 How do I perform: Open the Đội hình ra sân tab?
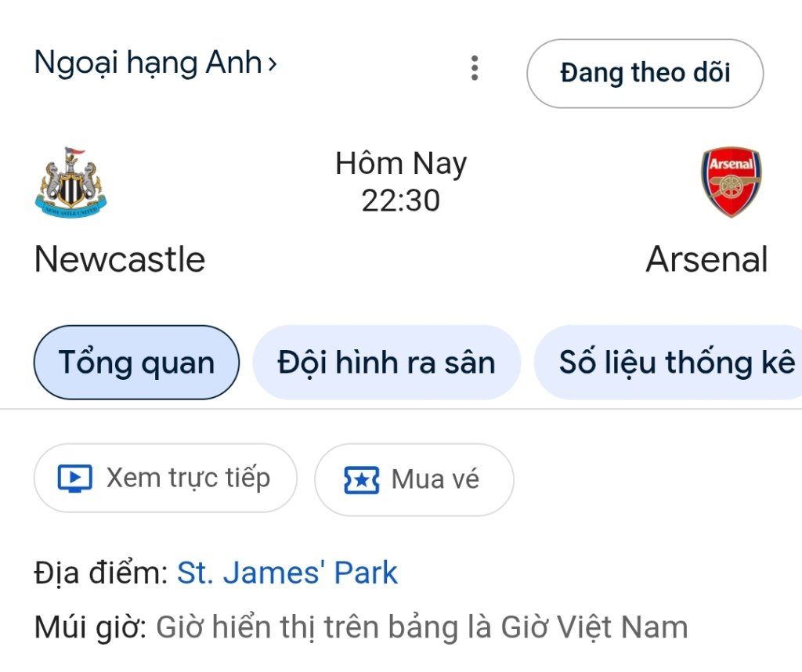point(386,363)
